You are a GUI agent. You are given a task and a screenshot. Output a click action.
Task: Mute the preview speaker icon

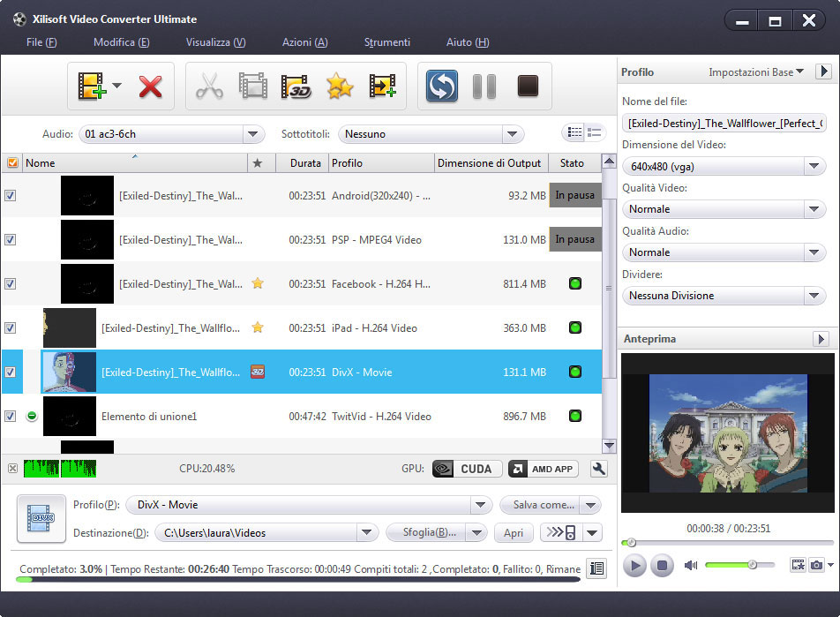coord(691,565)
